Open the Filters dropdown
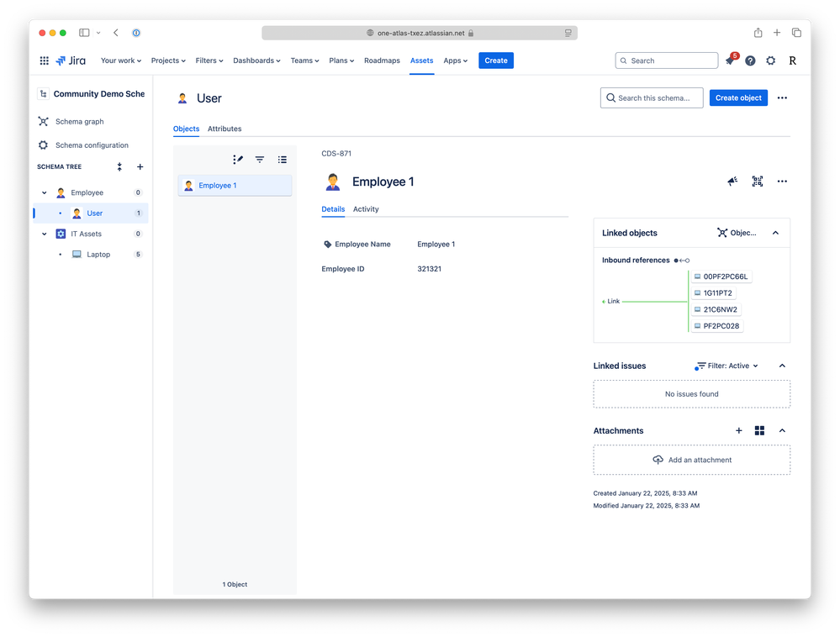This screenshot has height=637, width=840. 209,61
